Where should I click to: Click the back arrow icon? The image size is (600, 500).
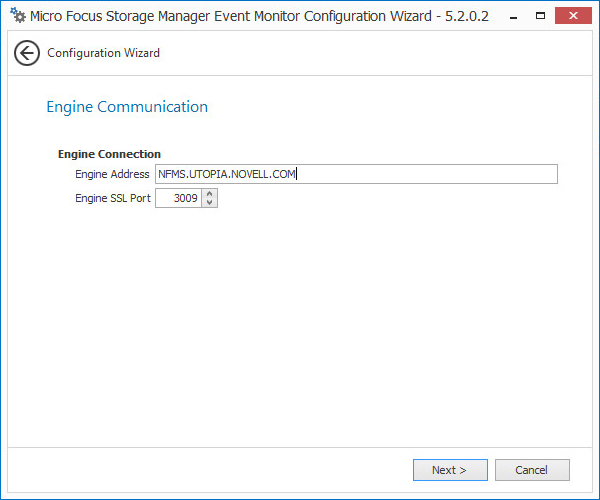(x=27, y=53)
